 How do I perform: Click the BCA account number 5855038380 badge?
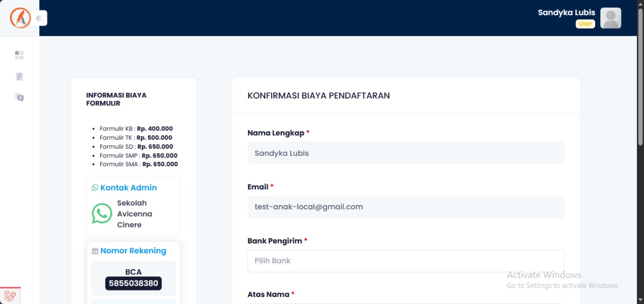(133, 283)
